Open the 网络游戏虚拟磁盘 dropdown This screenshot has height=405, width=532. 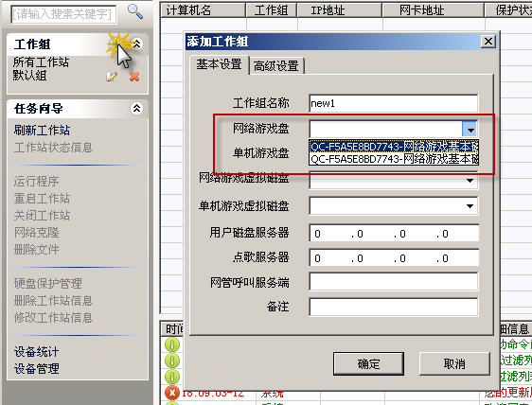tap(470, 181)
